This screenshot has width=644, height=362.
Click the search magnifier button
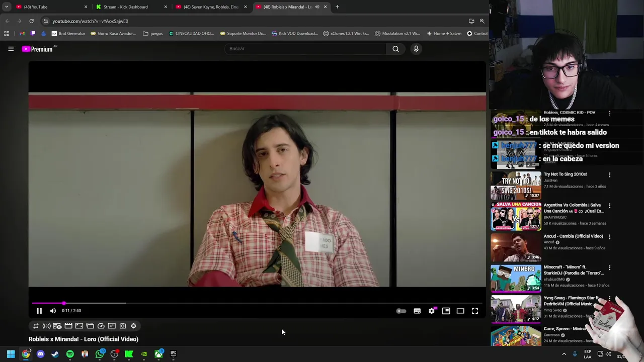tap(396, 49)
